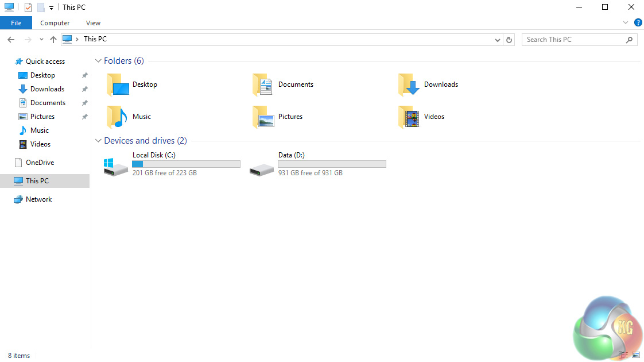Image resolution: width=644 pixels, height=362 pixels.
Task: Open the address bar history dropdown
Action: point(498,40)
